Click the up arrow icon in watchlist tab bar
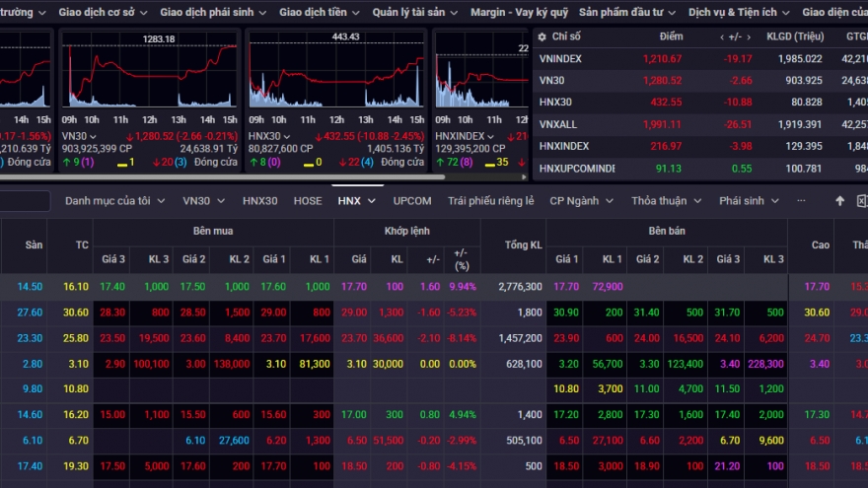The image size is (868, 488). pyautogui.click(x=840, y=201)
